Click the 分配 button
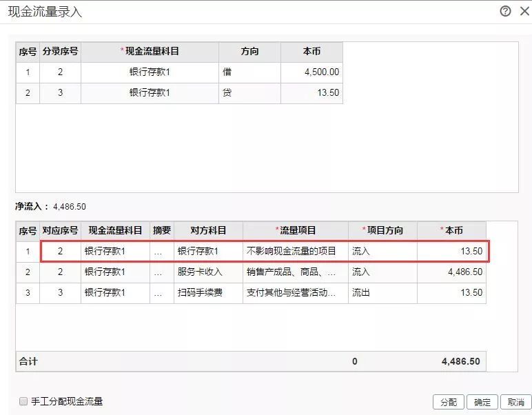Viewport: 532px width, 415px height. pos(448,402)
